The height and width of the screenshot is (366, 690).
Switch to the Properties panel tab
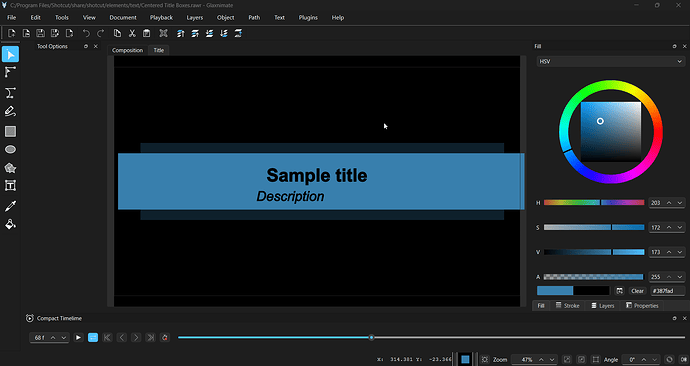pos(642,305)
